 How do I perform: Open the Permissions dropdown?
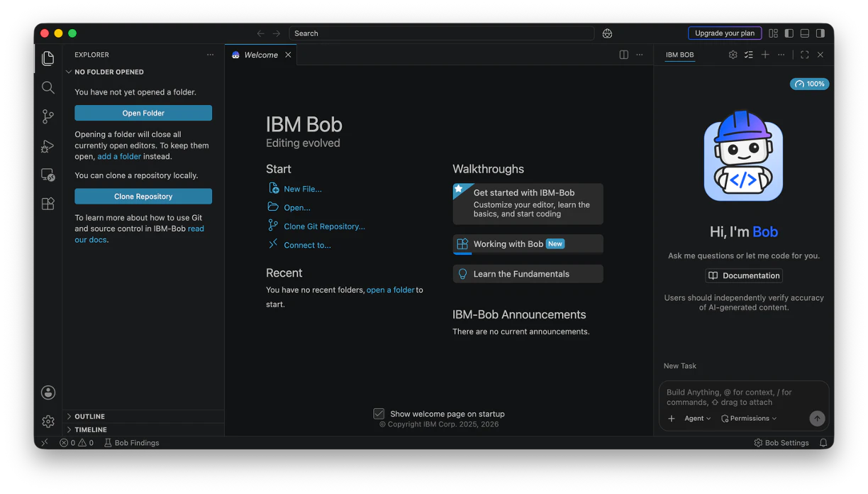[749, 419]
